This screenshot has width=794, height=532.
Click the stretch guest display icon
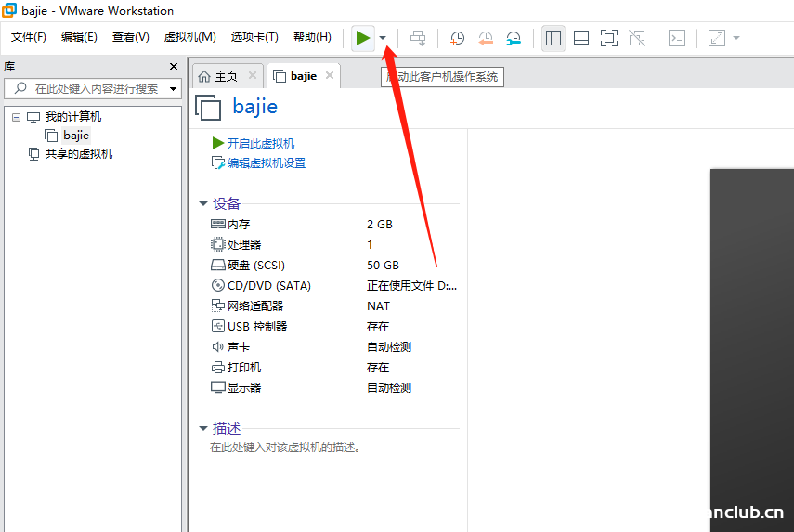click(717, 38)
